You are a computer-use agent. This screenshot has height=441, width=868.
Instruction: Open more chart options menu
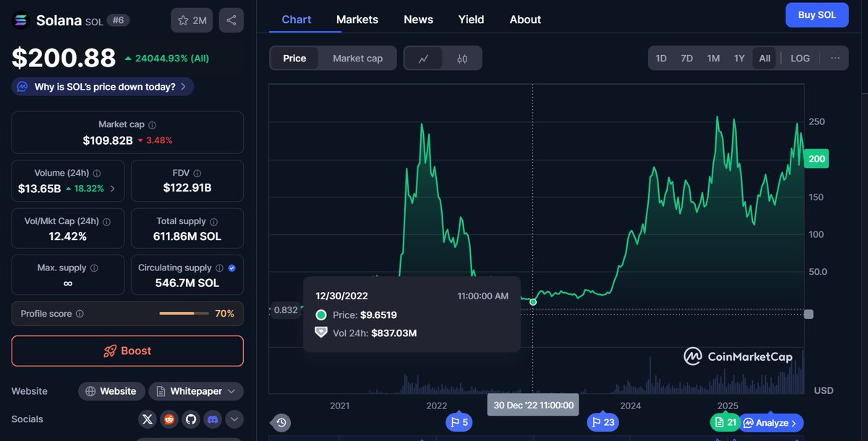click(x=835, y=58)
